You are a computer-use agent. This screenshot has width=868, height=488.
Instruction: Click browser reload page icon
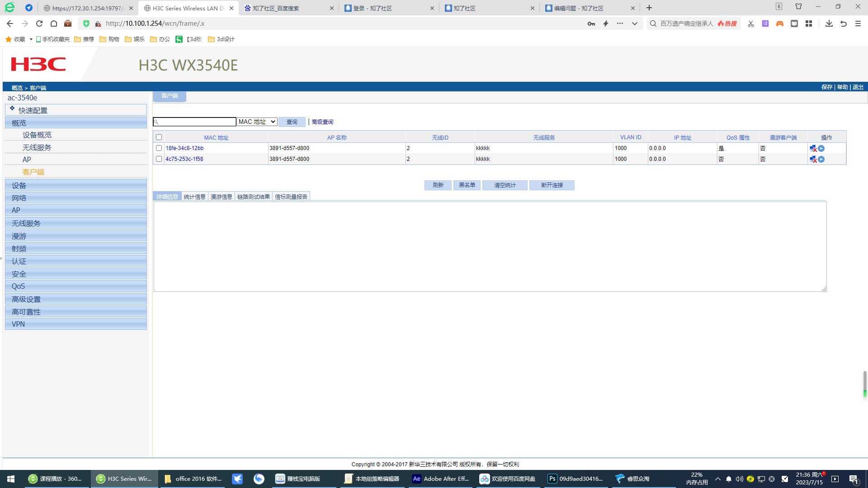point(39,23)
